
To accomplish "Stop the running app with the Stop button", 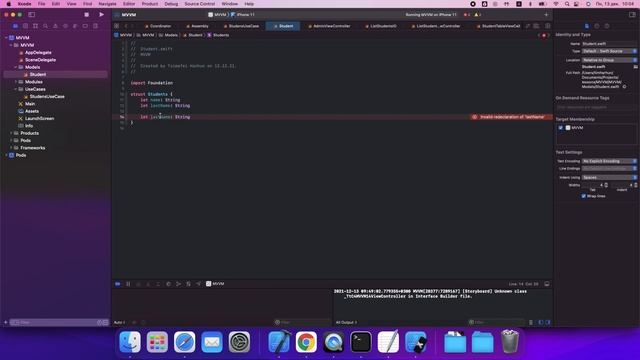I will (87, 15).
